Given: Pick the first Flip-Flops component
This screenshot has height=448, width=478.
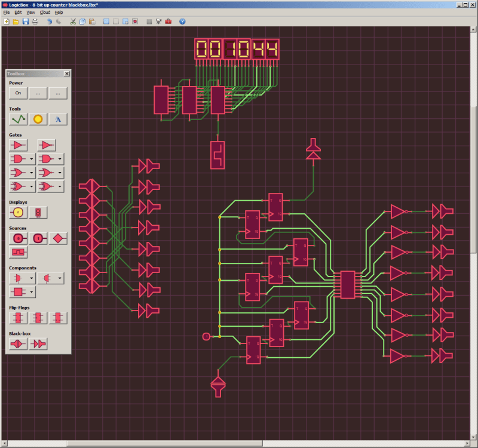Looking at the screenshot, I should [x=18, y=318].
